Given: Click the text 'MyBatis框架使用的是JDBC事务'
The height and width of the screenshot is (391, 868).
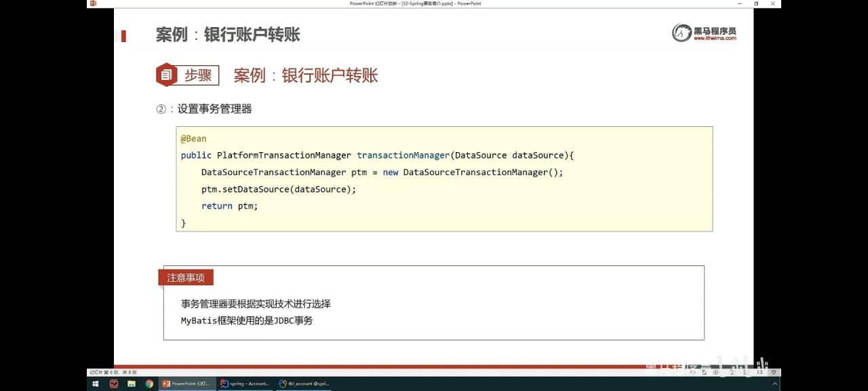Looking at the screenshot, I should coord(247,320).
